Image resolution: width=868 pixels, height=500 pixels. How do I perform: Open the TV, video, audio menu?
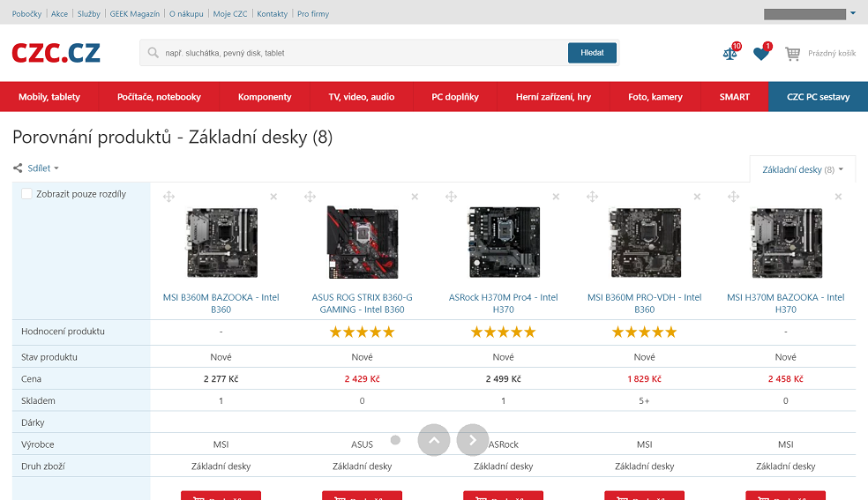click(x=362, y=97)
